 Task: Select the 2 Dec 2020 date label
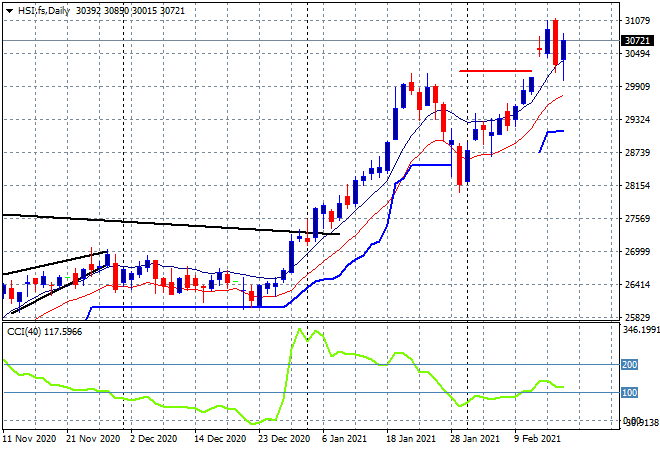pos(153,439)
